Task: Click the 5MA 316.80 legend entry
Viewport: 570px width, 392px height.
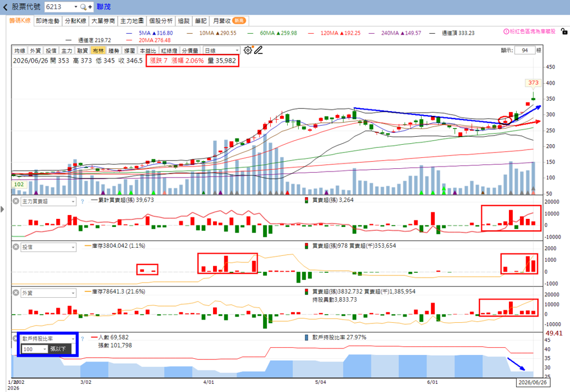Action: [149, 33]
